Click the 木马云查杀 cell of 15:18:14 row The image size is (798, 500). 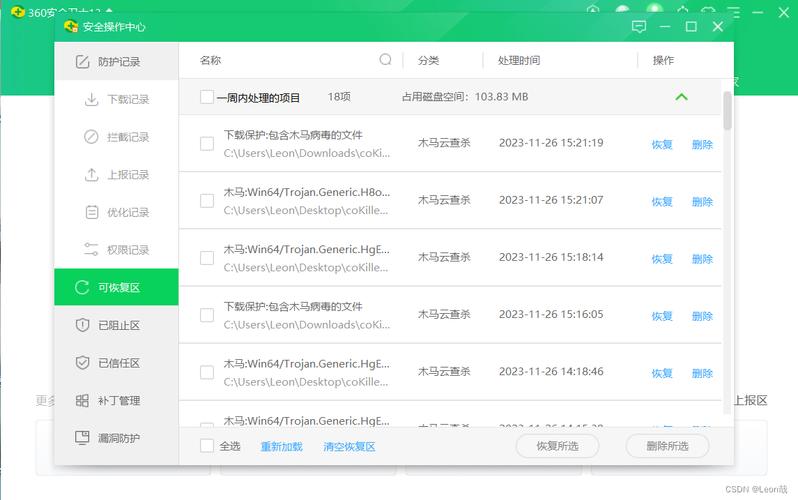point(444,257)
